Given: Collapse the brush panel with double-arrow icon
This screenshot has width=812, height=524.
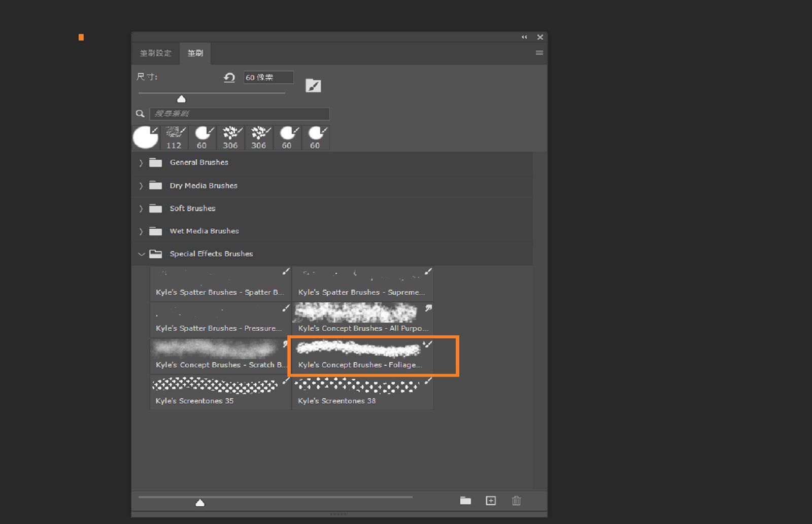Looking at the screenshot, I should pyautogui.click(x=524, y=37).
